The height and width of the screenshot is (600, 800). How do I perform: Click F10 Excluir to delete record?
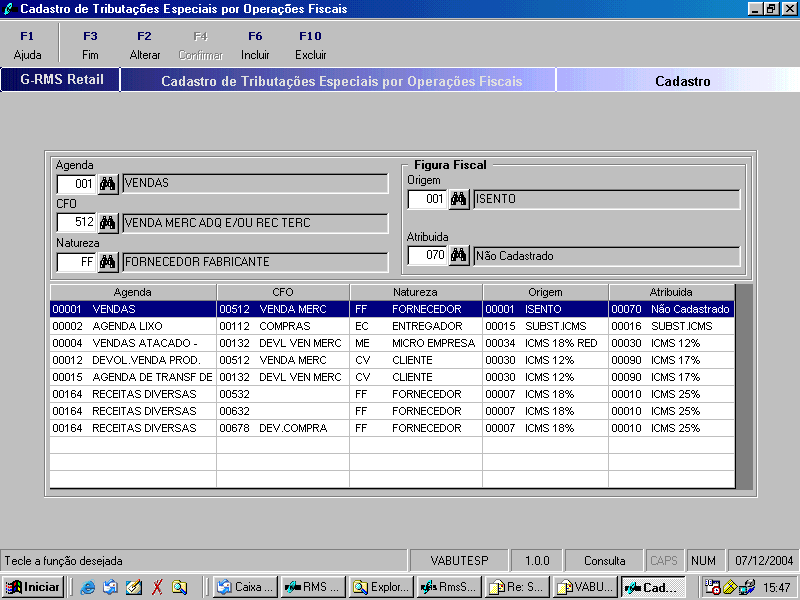tap(310, 45)
